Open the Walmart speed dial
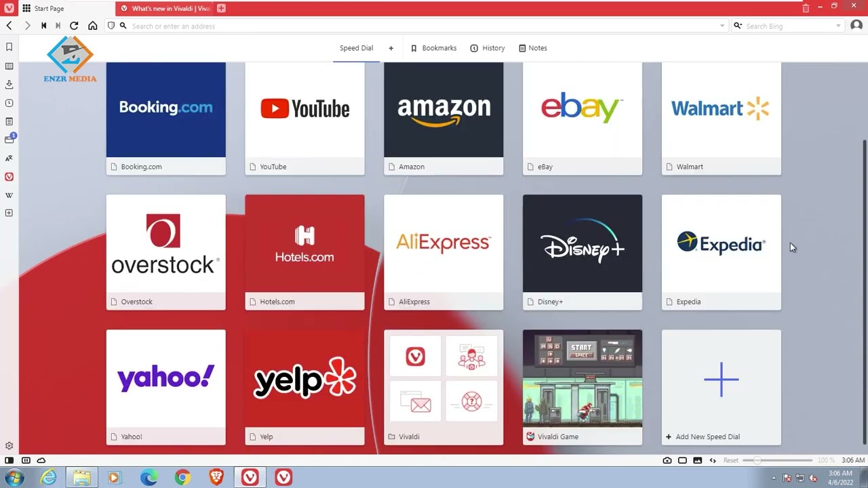 [722, 119]
